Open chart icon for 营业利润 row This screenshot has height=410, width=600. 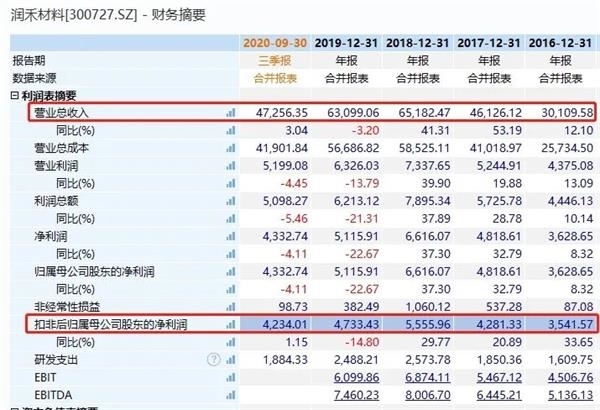231,166
